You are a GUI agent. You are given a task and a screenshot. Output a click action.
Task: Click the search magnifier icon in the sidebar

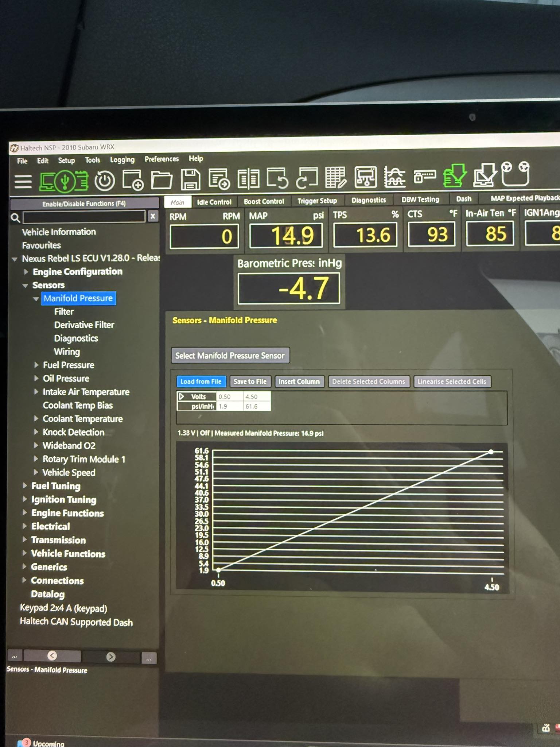(x=15, y=218)
